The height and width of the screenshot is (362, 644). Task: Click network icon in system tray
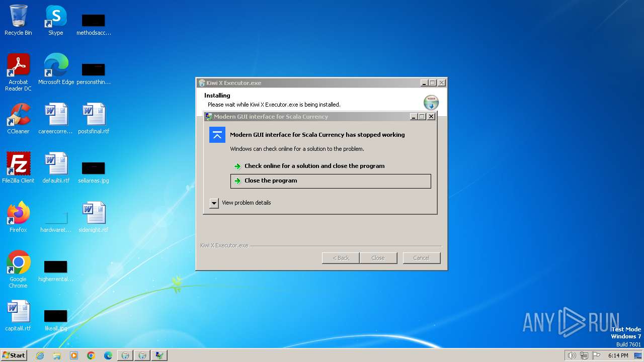[x=584, y=355]
